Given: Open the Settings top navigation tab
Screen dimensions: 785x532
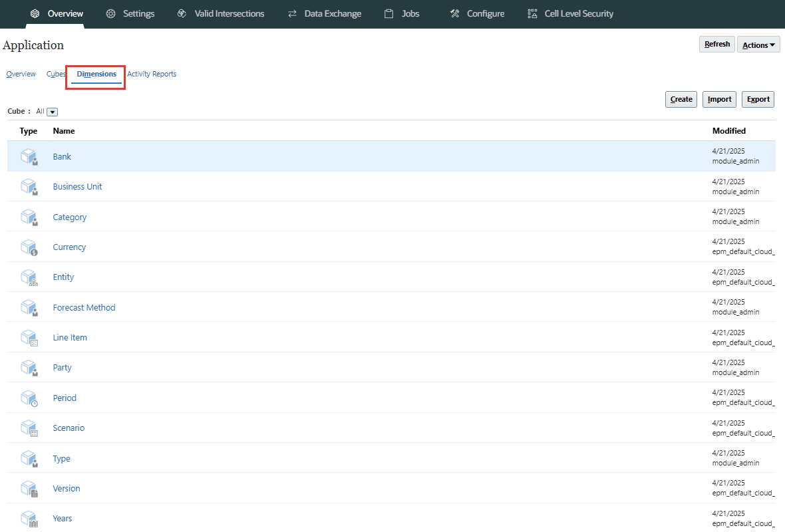Looking at the screenshot, I should [x=138, y=13].
